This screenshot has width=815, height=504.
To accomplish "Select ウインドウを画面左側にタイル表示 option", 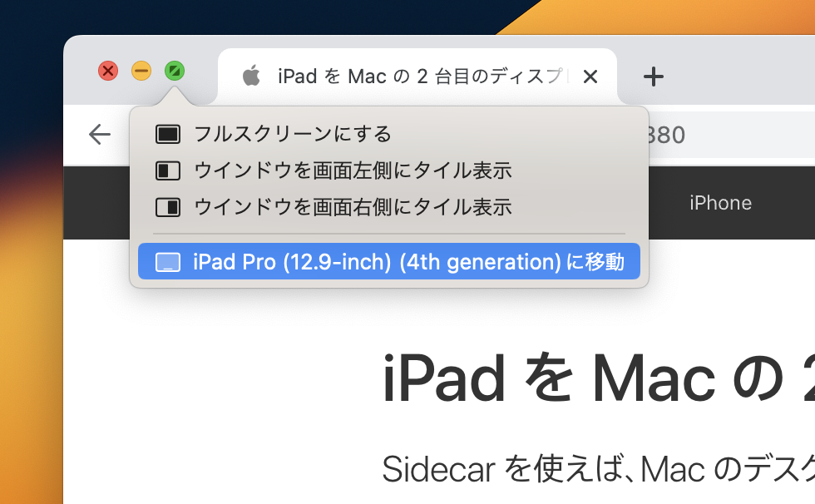I will tap(352, 171).
